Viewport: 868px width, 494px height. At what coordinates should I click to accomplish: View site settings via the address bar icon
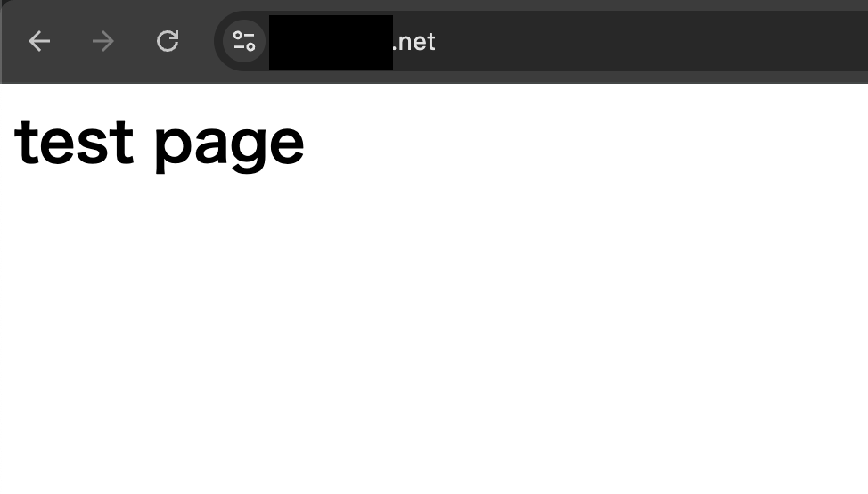[244, 41]
